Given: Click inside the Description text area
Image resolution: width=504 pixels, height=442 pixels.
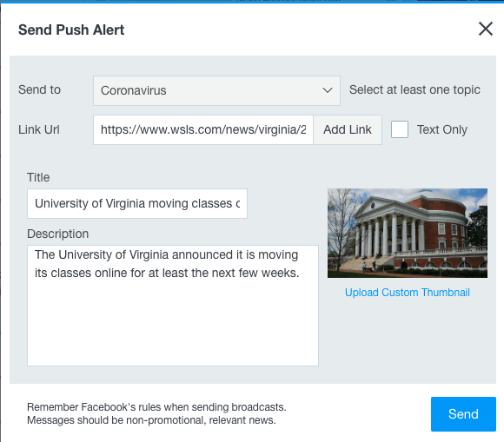Looking at the screenshot, I should pyautogui.click(x=173, y=306).
